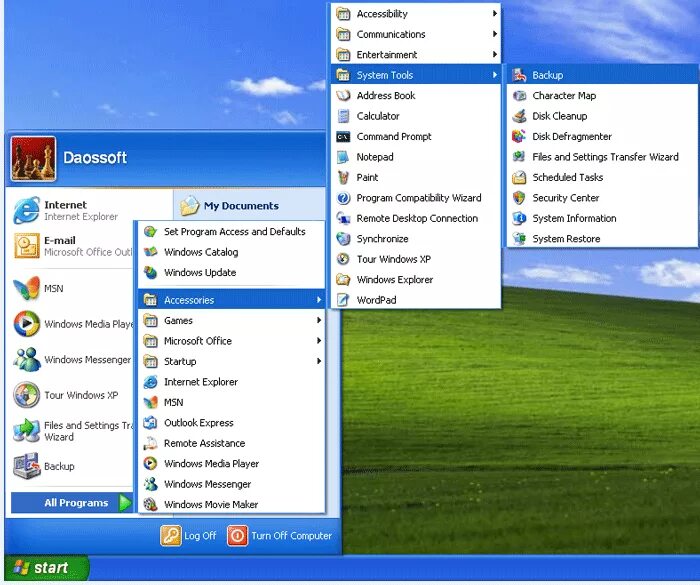Click the start button on taskbar
The image size is (700, 585).
[x=46, y=568]
